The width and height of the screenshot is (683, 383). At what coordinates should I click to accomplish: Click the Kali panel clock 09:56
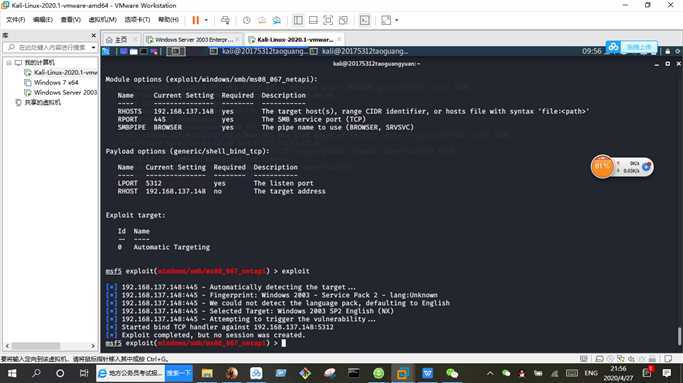(592, 51)
